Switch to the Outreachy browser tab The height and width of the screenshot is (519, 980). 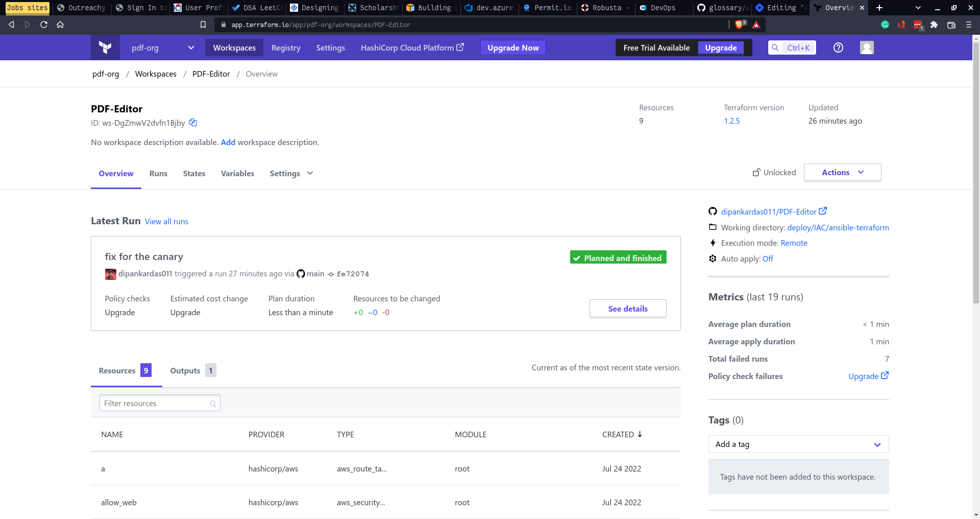click(x=82, y=8)
